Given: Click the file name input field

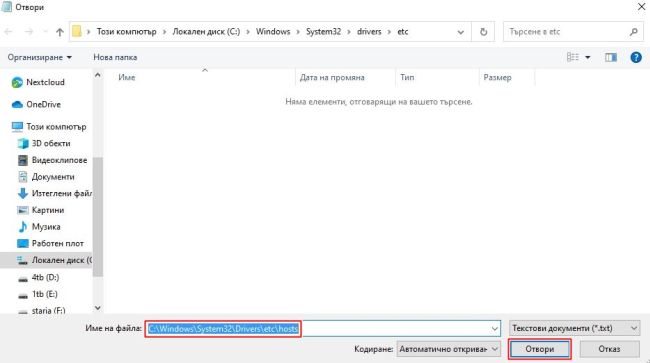Looking at the screenshot, I should point(323,329).
